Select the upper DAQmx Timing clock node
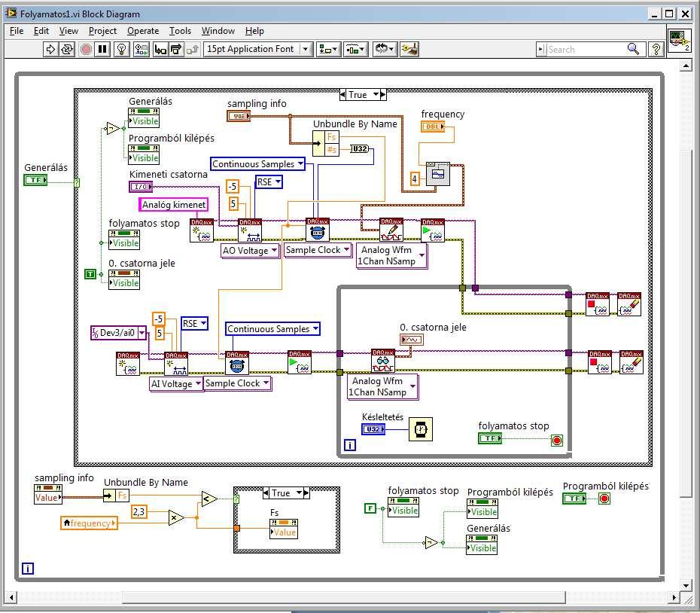This screenshot has width=700, height=613. click(318, 230)
